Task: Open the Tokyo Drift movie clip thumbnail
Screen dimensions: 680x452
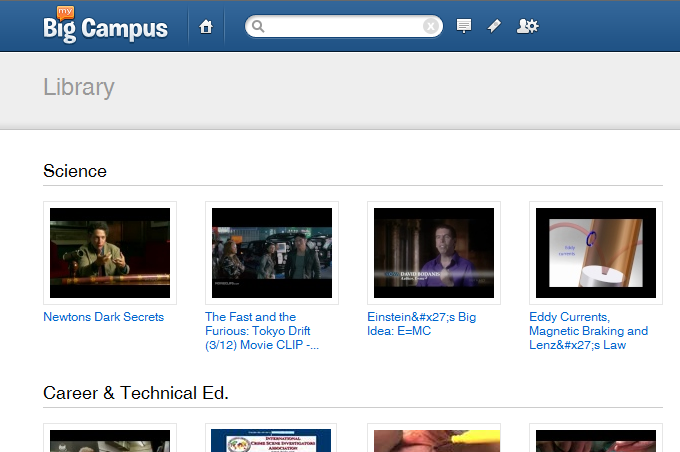Action: pos(272,252)
